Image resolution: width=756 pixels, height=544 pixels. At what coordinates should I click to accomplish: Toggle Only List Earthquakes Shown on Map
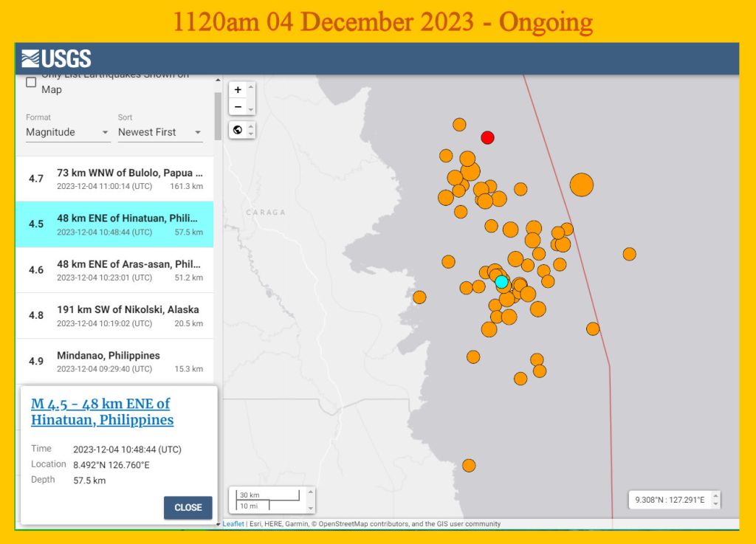(x=31, y=82)
